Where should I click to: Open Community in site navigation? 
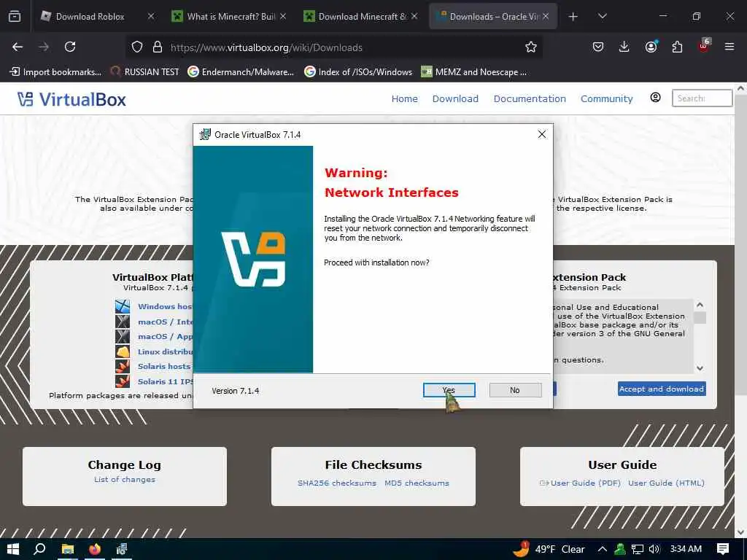tap(606, 98)
